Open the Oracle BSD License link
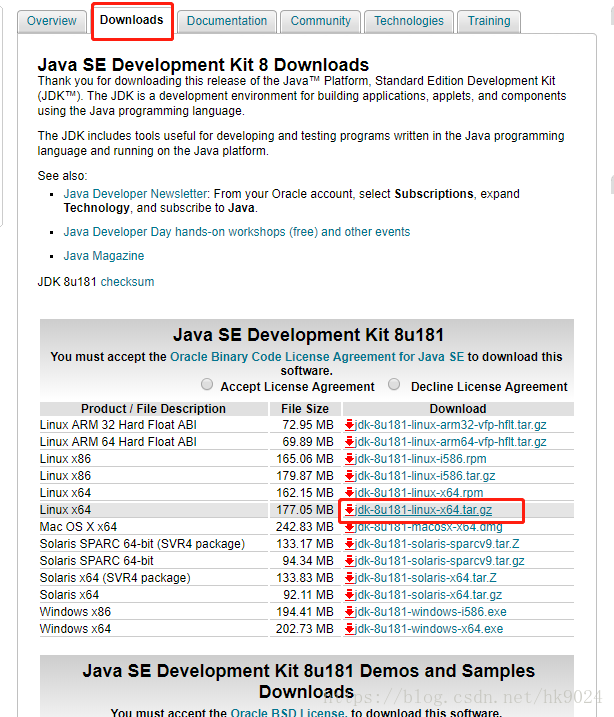The width and height of the screenshot is (614, 717). 288,712
